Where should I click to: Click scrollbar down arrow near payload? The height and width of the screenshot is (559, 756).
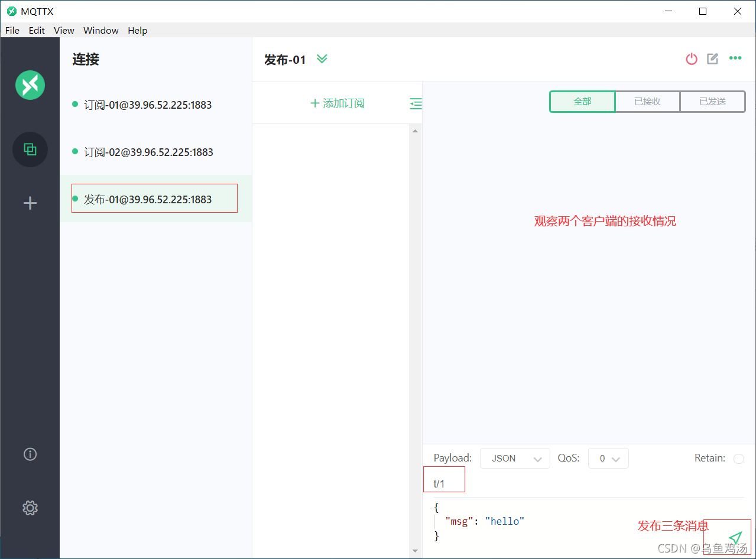point(416,551)
